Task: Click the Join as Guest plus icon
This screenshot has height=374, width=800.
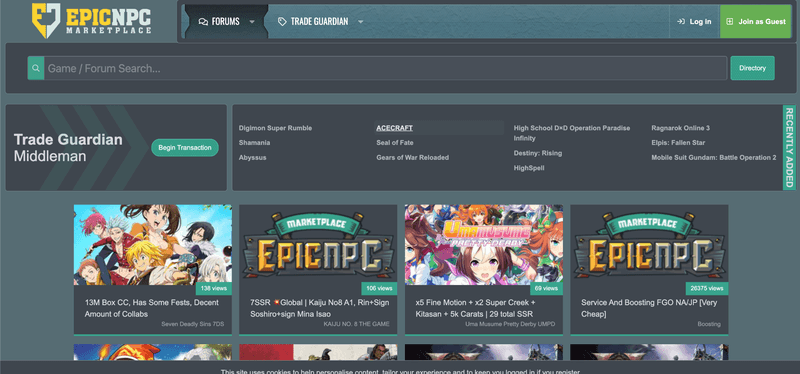Action: (730, 21)
